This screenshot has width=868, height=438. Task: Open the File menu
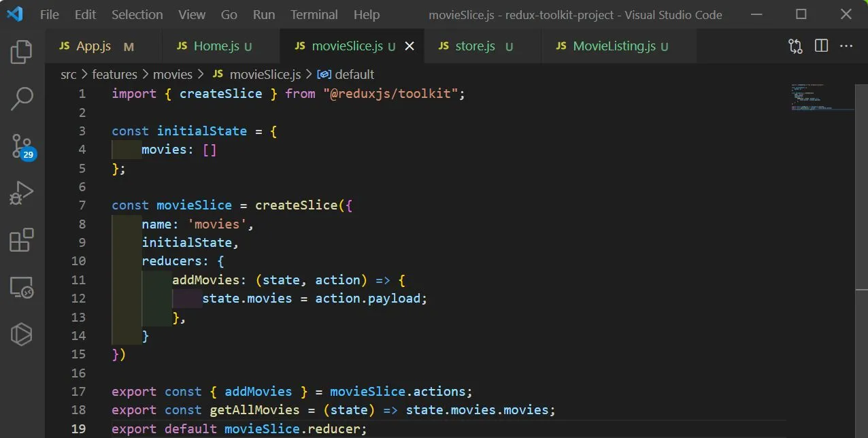[50, 14]
